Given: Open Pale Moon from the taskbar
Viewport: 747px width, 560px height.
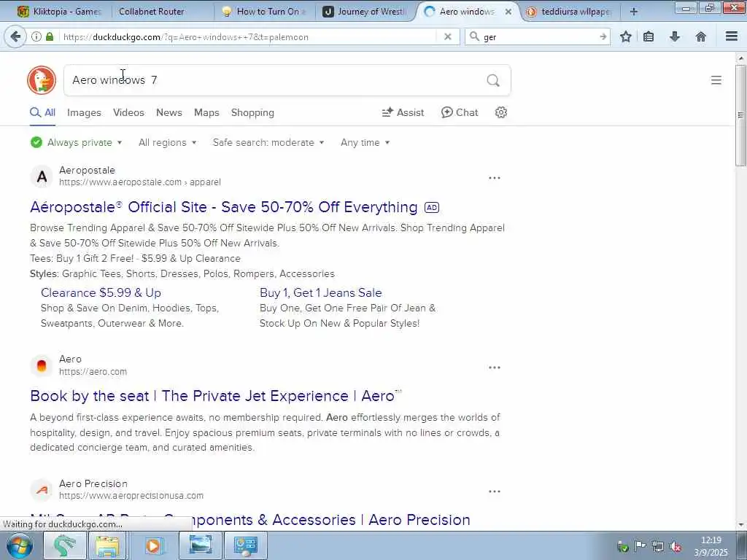Looking at the screenshot, I should 65,545.
